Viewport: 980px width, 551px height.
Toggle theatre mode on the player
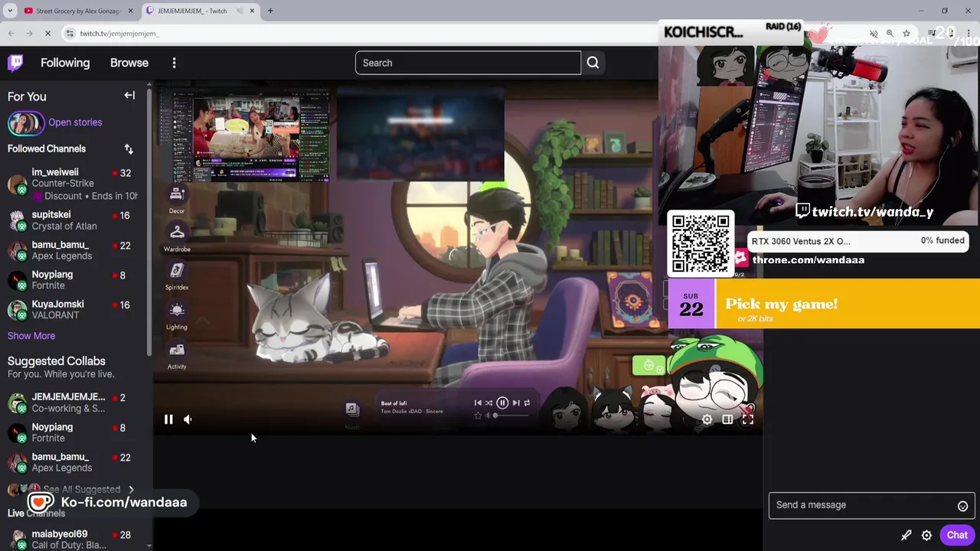pos(727,419)
